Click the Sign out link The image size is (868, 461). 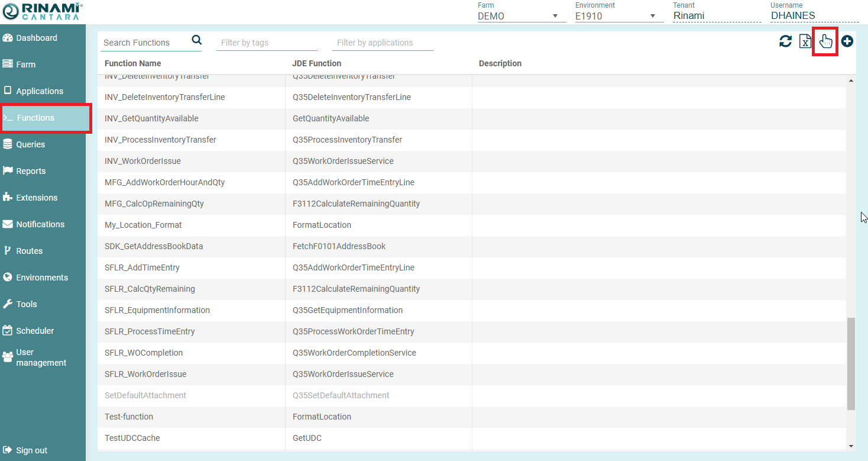coord(31,450)
